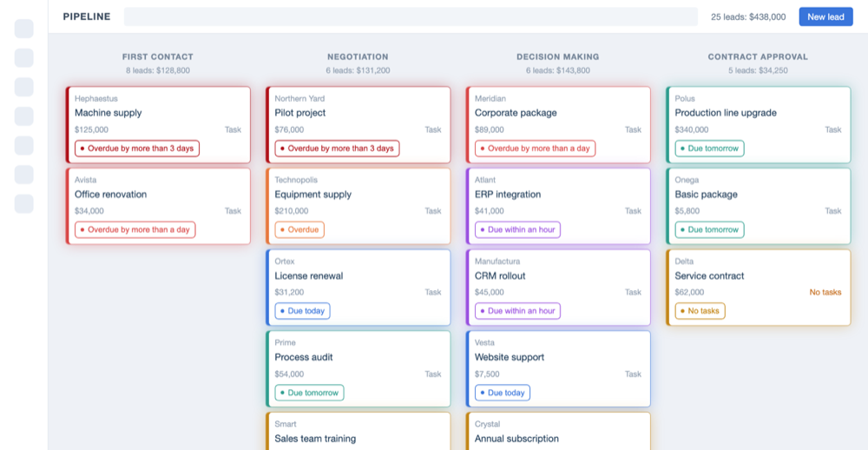Click 'Due tomorrow' badge on Production line upgrade
868x450 pixels.
(710, 149)
